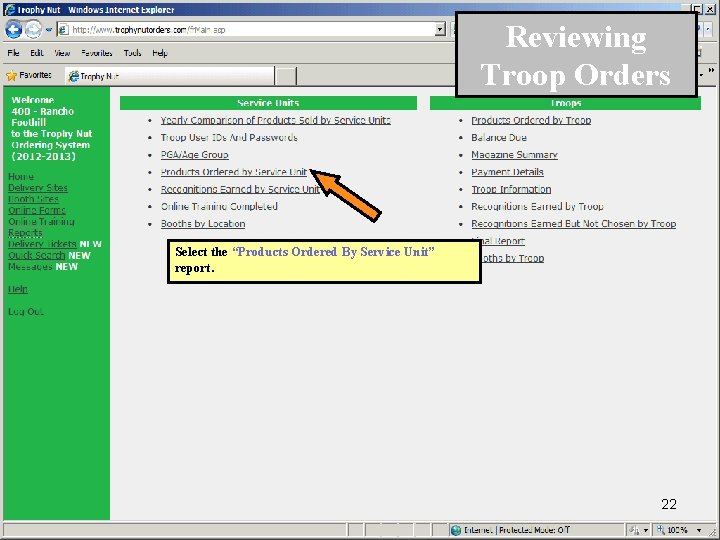Open the Edit menu
Viewport: 720px width, 540px height.
37,53
